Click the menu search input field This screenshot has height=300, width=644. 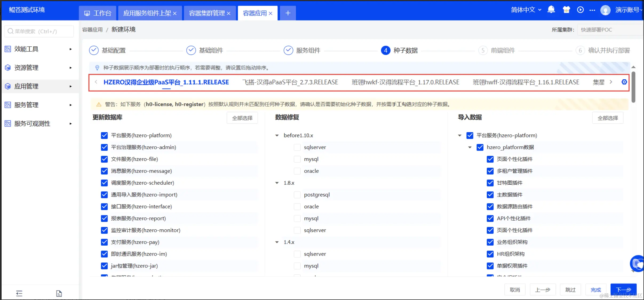[x=39, y=31]
